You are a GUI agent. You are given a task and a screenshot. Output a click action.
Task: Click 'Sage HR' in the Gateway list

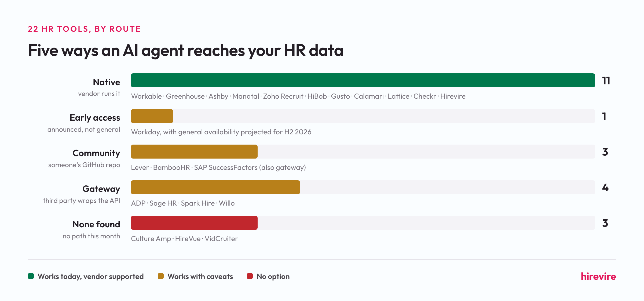163,203
